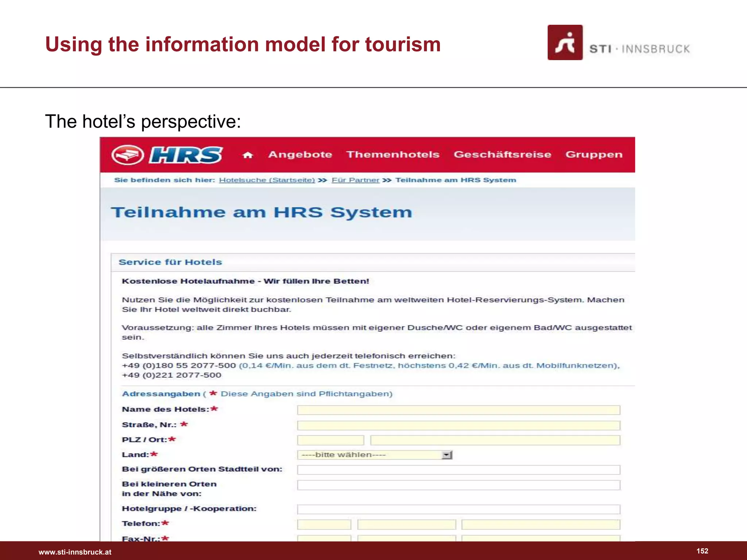The height and width of the screenshot is (560, 747).
Task: Click the www.sti-innsbruck.at footer link
Action: pos(75,552)
